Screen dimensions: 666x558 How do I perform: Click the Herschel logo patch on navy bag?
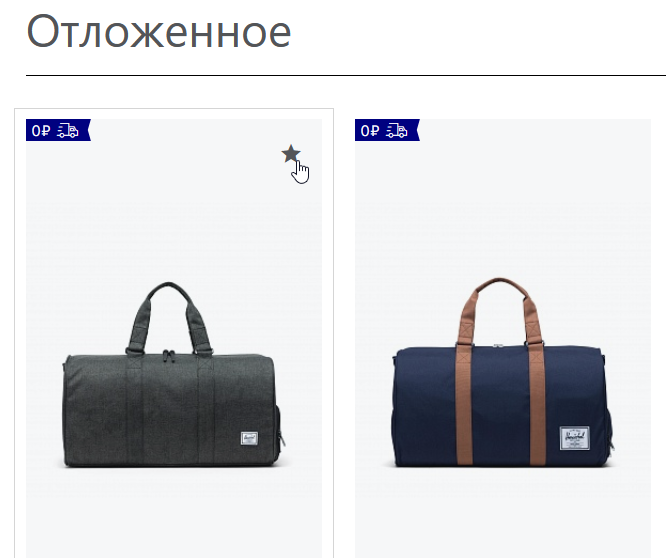[574, 438]
